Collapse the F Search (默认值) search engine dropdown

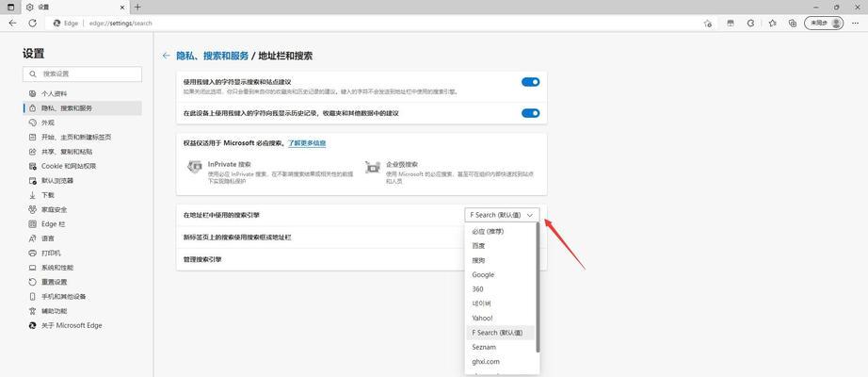click(502, 215)
